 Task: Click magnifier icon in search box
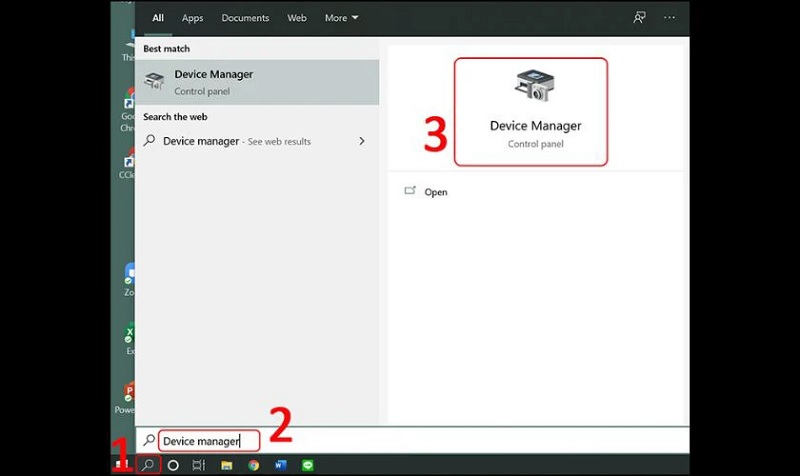(149, 440)
